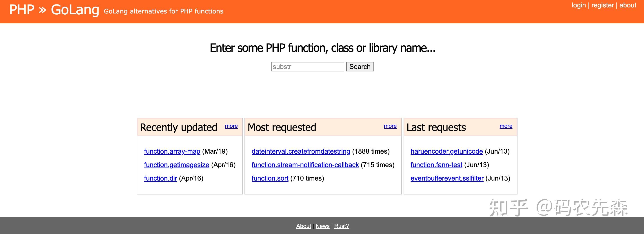
Task: Open function.dir link
Action: 160,178
